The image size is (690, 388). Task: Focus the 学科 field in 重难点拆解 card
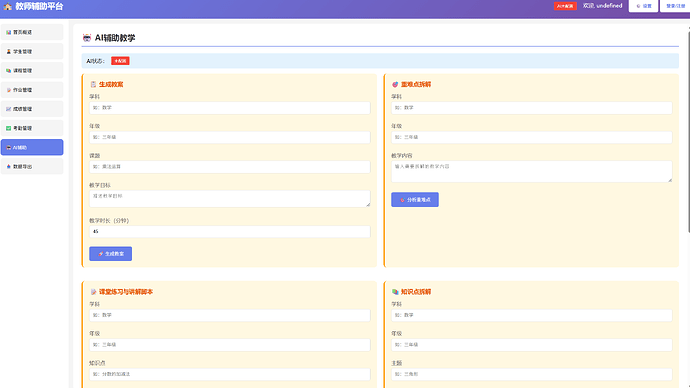[x=532, y=108]
